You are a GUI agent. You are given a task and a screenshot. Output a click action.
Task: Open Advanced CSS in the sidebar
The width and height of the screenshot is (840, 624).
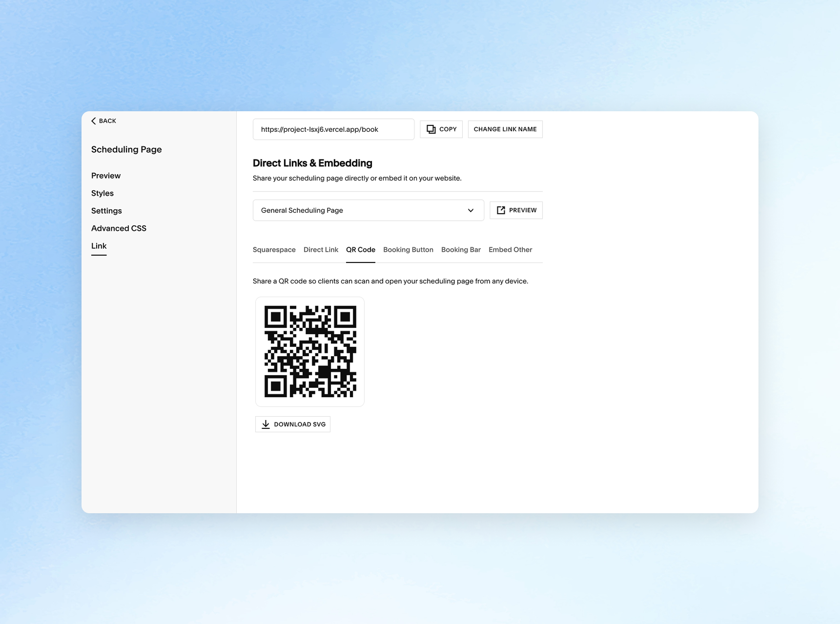tap(119, 228)
